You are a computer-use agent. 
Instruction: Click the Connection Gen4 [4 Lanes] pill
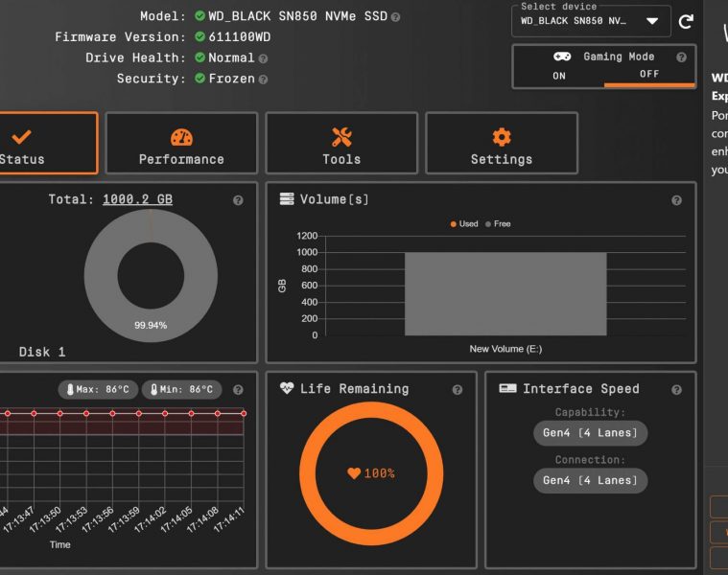[590, 480]
